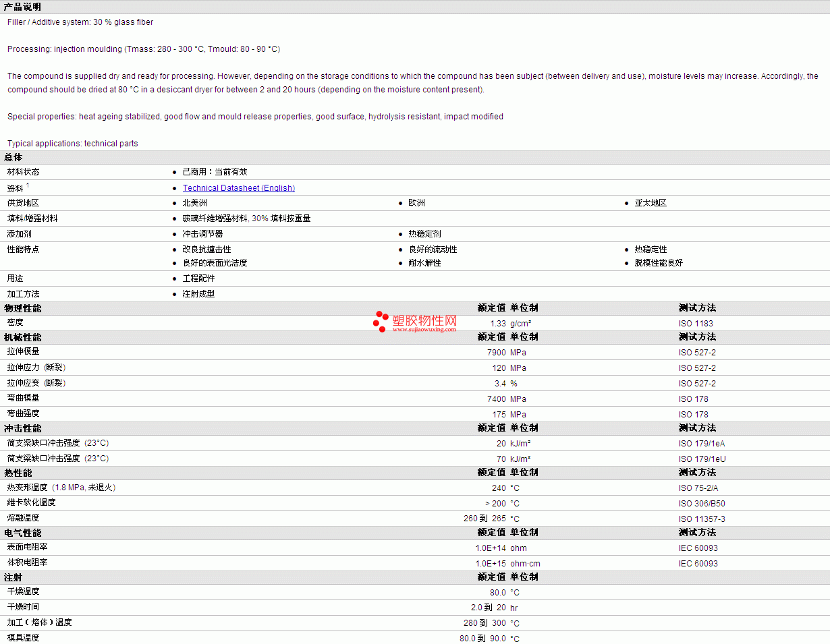Click the 密度 row label

(16, 323)
